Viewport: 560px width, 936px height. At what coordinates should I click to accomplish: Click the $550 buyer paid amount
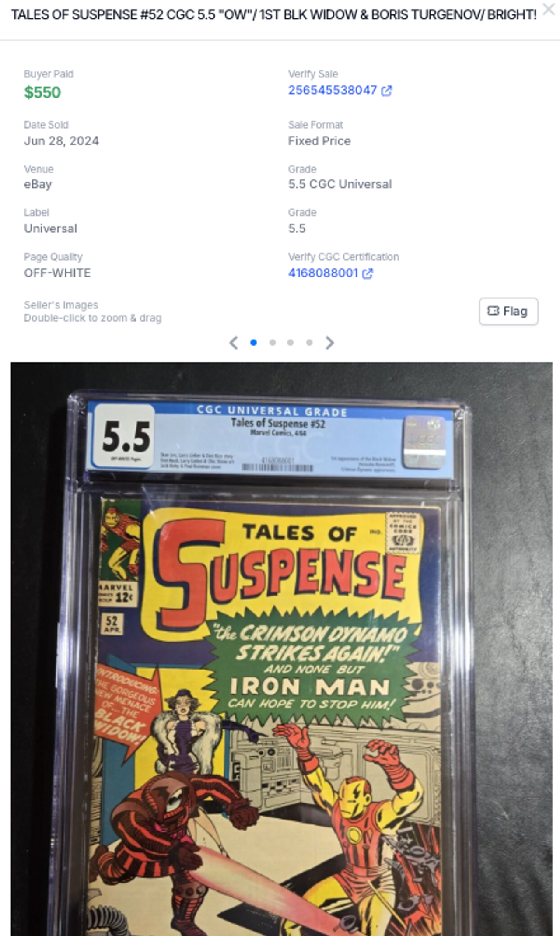pos(42,92)
